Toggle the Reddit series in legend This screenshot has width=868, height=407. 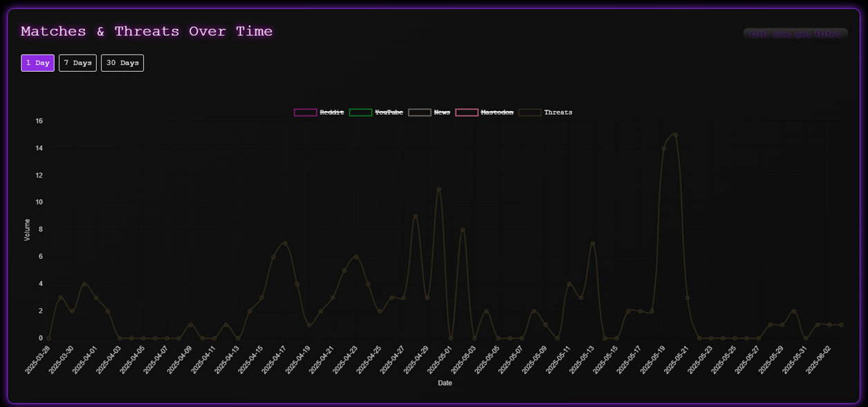[319, 112]
